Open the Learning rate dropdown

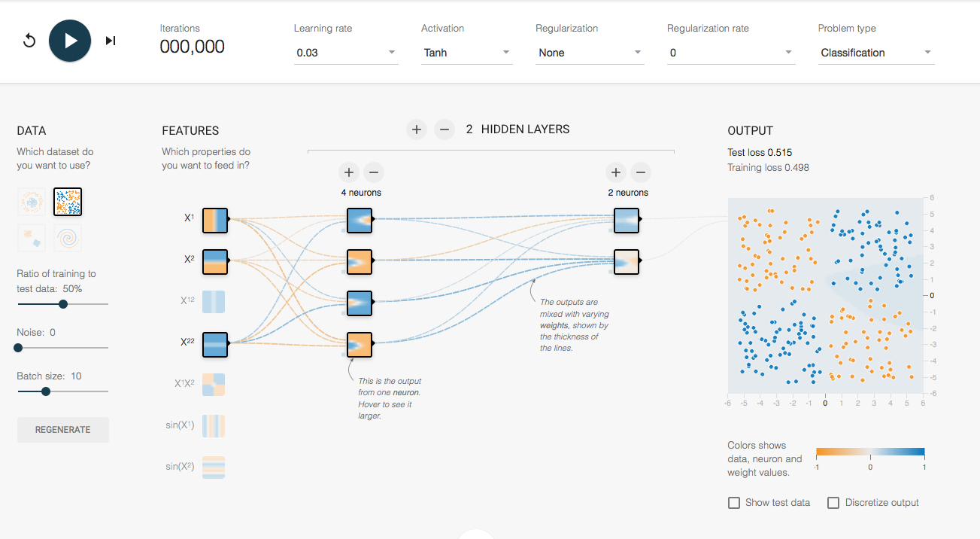coord(345,53)
